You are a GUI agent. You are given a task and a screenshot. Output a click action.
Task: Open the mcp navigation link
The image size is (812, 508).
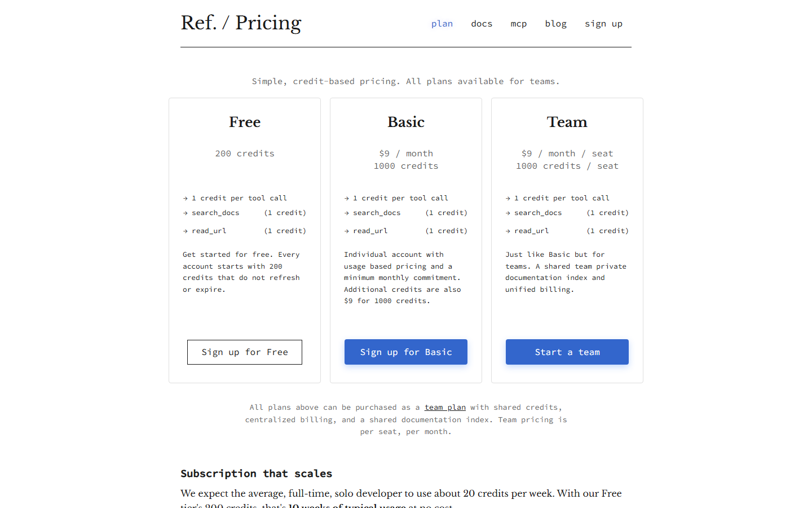click(x=518, y=24)
